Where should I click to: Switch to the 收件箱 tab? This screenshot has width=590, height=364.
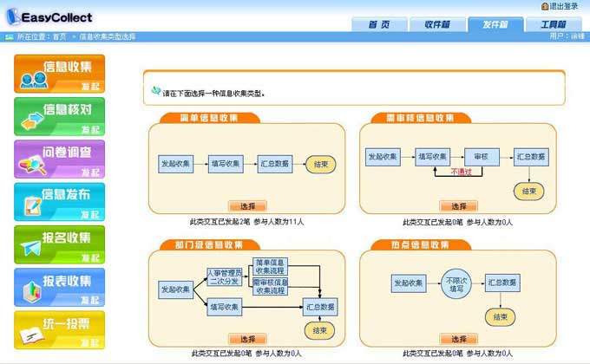pos(436,24)
